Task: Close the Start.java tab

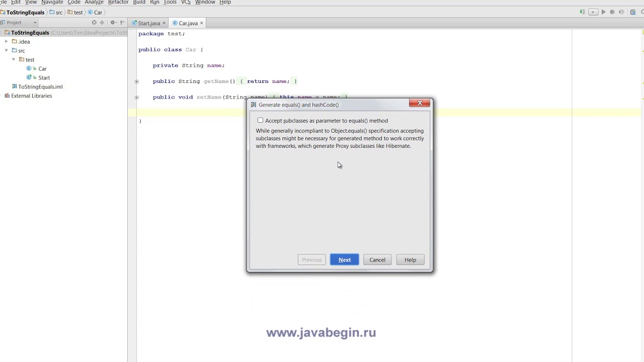Action: [x=164, y=23]
